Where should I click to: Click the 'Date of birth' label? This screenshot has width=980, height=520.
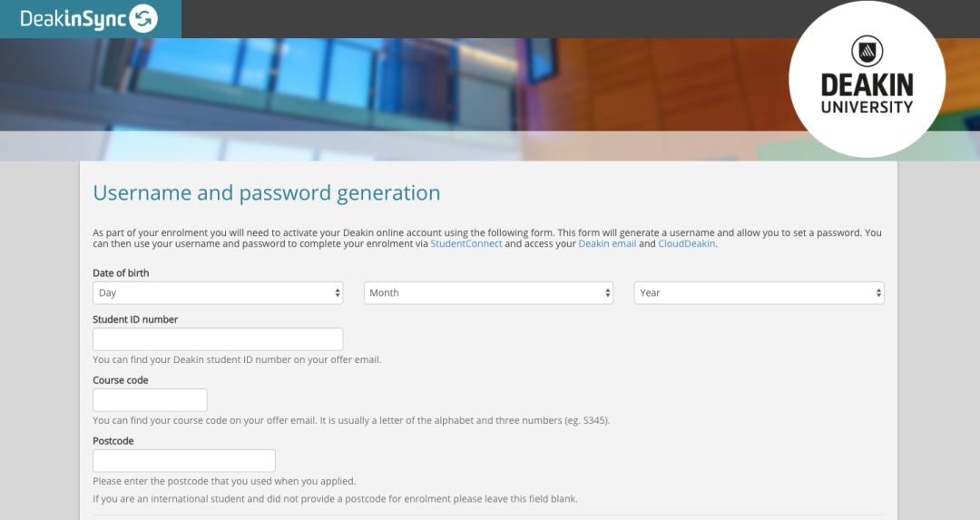point(121,273)
